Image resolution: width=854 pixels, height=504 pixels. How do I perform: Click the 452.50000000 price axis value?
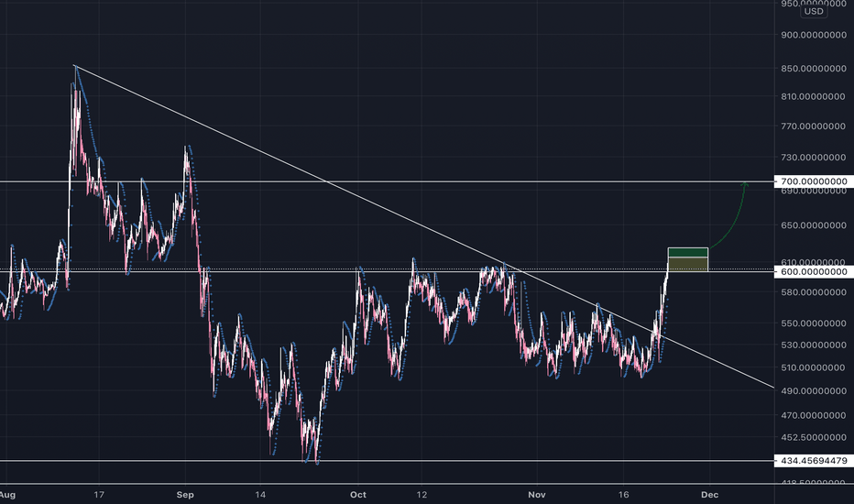813,437
